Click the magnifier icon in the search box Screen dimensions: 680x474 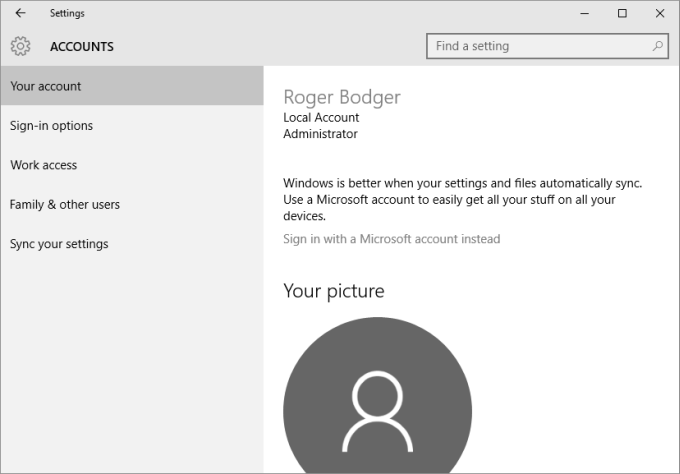point(658,46)
